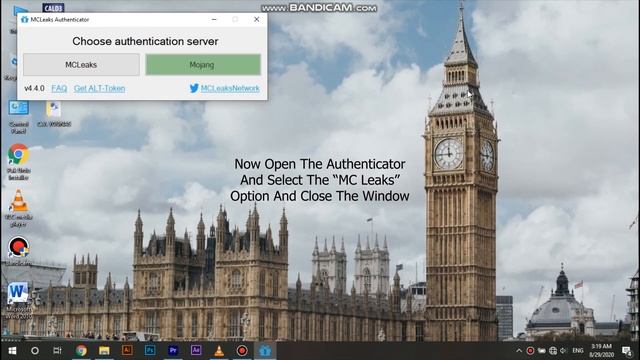The image size is (640, 360).
Task: Close the MCLeaks Authenticator window
Action: (256, 19)
